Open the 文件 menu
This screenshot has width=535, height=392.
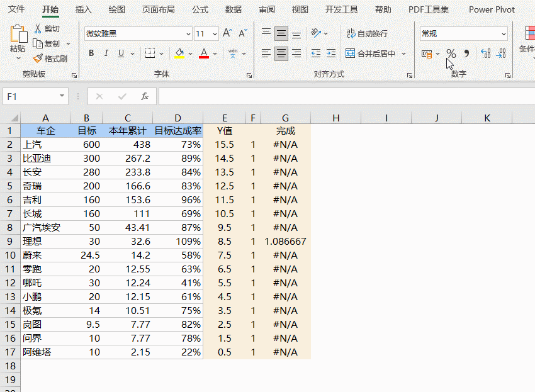tap(16, 9)
